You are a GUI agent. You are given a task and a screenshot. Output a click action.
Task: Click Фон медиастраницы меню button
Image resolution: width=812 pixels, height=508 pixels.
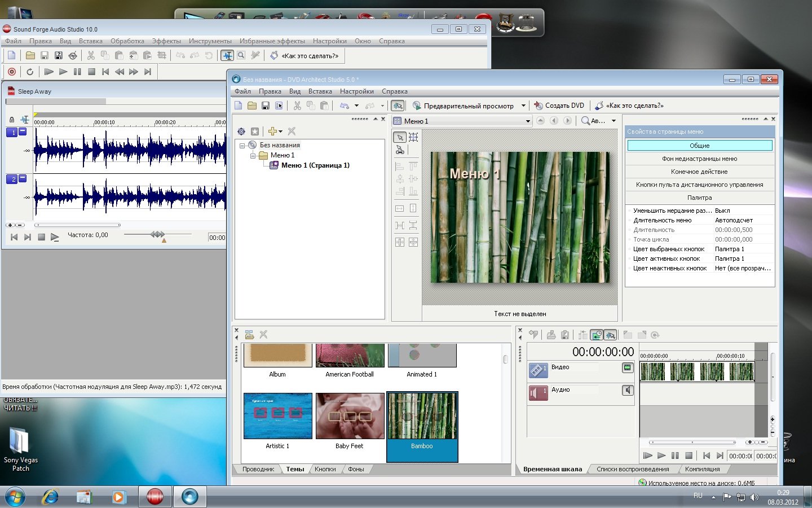[x=700, y=159]
